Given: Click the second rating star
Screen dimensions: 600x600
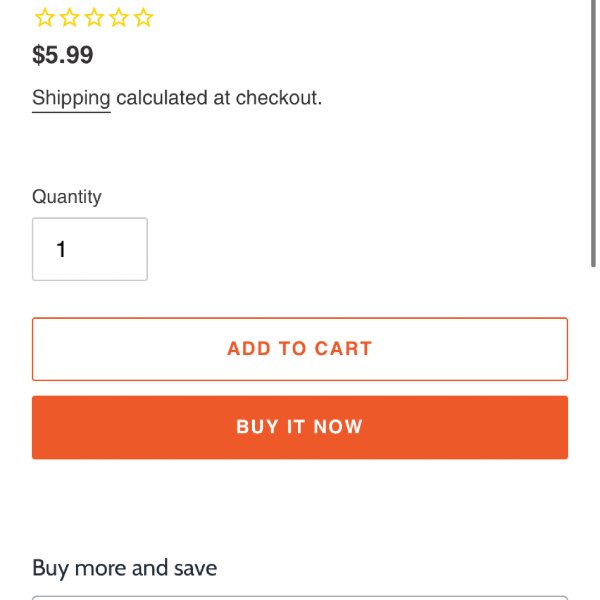Looking at the screenshot, I should (70, 18).
